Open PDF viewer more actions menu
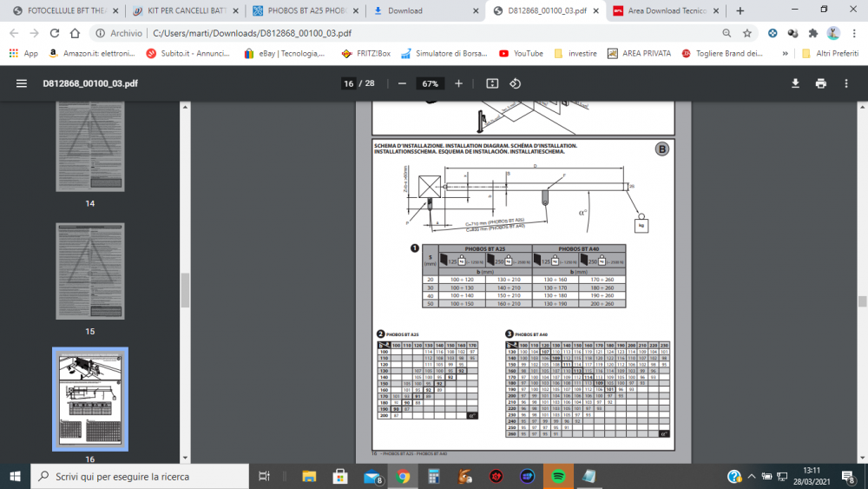The height and width of the screenshot is (489, 868). (845, 83)
